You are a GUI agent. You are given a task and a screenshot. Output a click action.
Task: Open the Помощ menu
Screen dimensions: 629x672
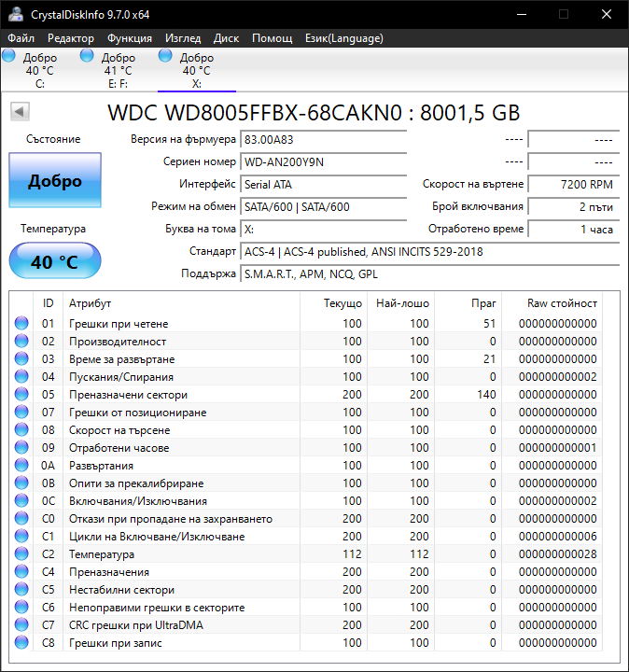click(x=273, y=38)
